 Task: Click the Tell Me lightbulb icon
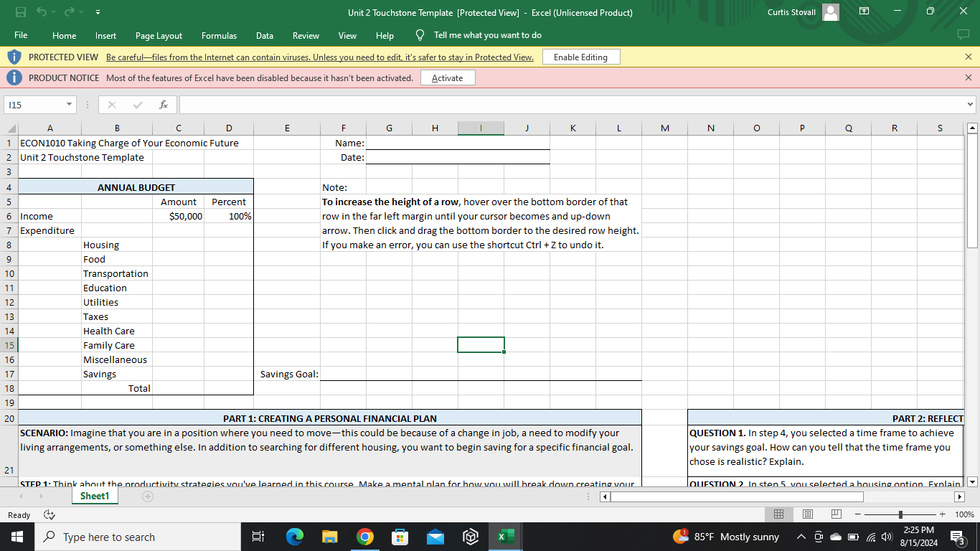coord(420,35)
